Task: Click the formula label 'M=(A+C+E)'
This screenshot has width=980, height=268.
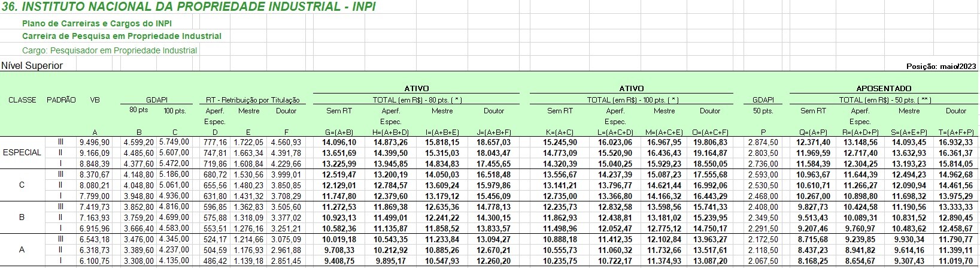Action: click(664, 133)
